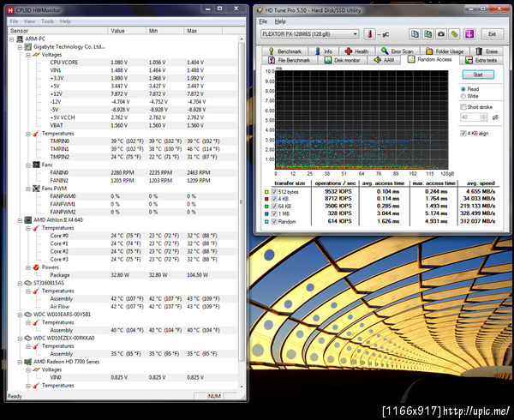This screenshot has width=514, height=420.
Task: Open the Extra tests tab
Action: [x=481, y=60]
